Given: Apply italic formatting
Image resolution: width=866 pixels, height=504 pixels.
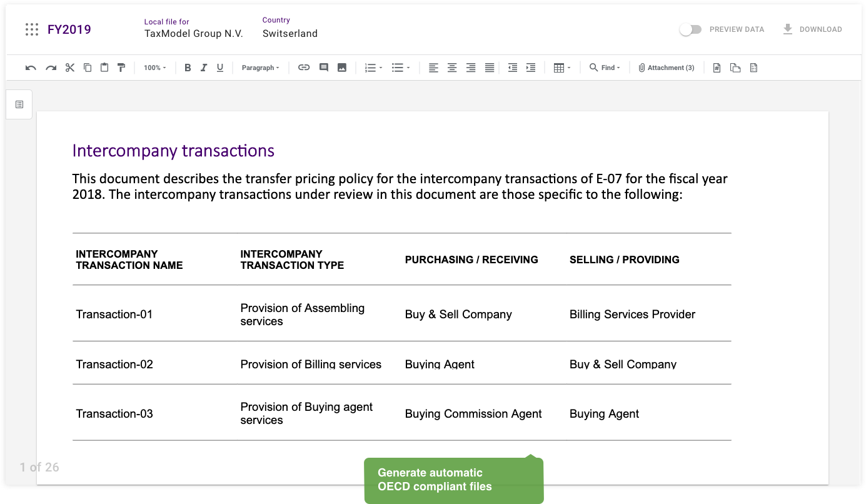Looking at the screenshot, I should tap(204, 68).
